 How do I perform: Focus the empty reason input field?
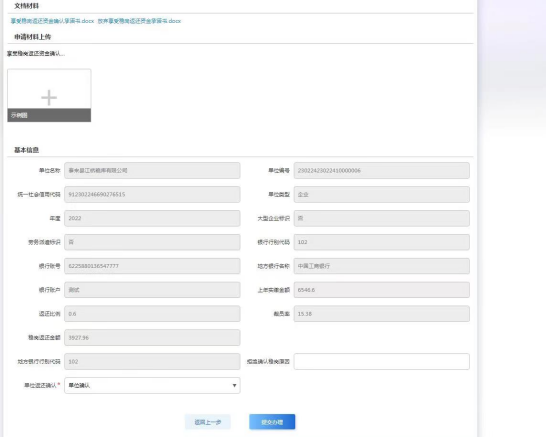click(382, 361)
